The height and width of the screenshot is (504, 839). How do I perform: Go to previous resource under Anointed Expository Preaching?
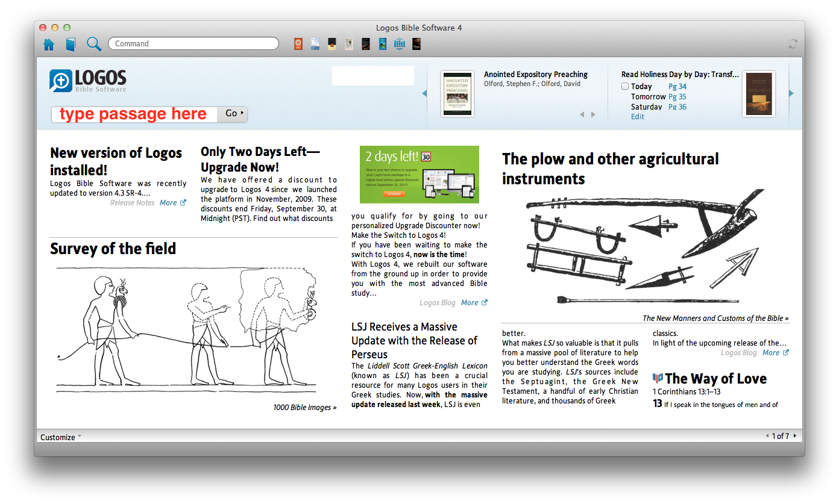coord(582,114)
